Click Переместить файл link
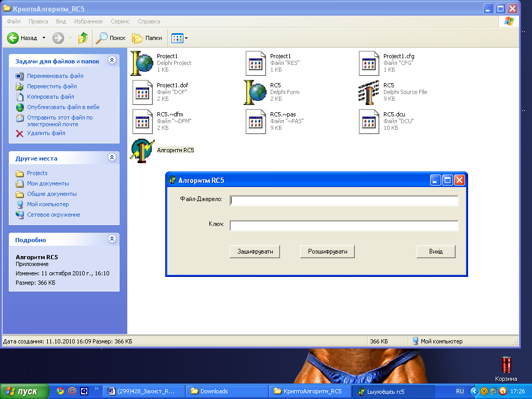This screenshot has height=399, width=532. 52,87
